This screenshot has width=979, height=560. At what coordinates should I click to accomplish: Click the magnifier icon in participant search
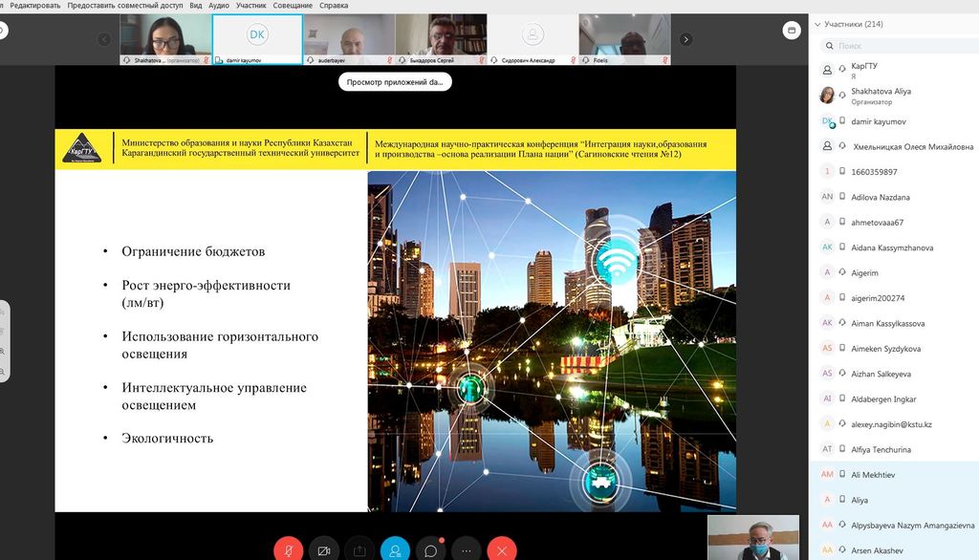tap(829, 46)
